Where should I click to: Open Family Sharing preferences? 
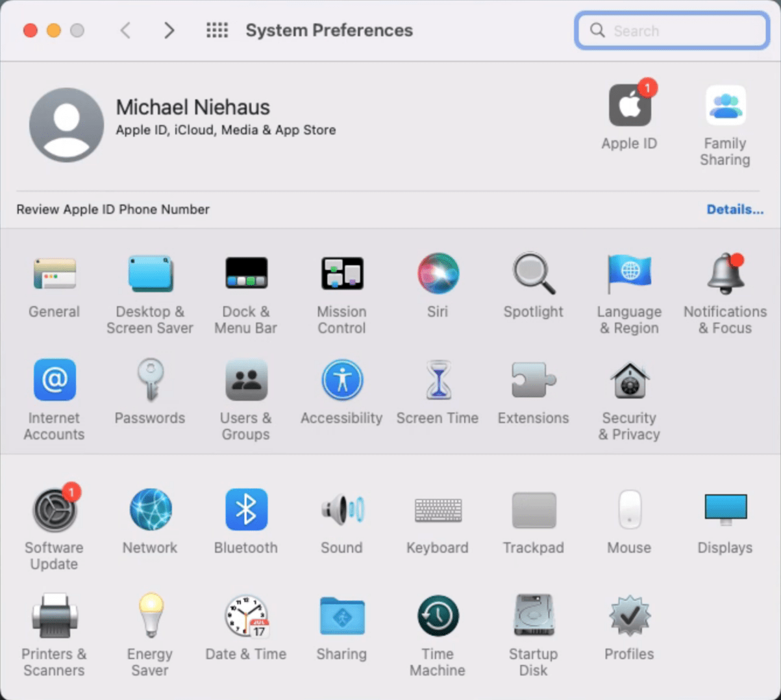click(725, 106)
